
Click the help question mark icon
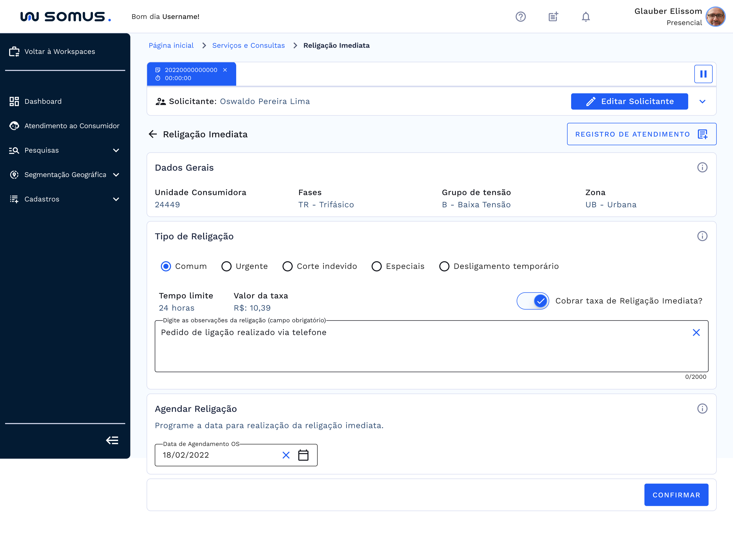tap(520, 17)
